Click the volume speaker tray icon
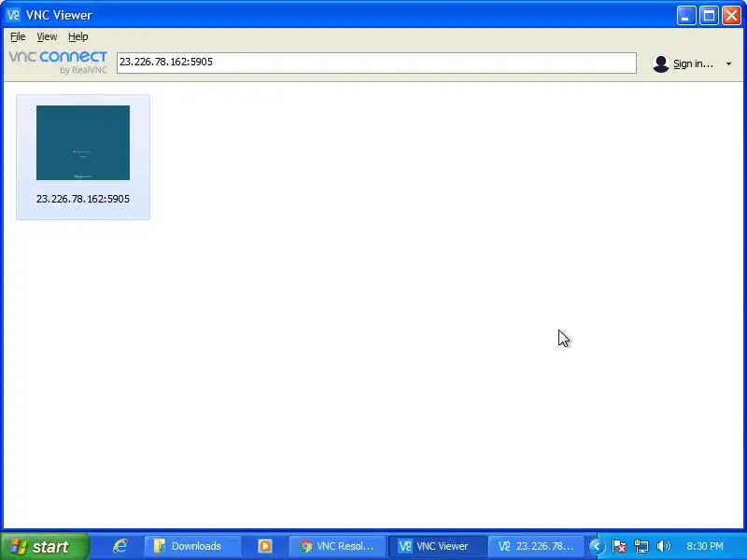The image size is (747, 560). click(x=663, y=546)
